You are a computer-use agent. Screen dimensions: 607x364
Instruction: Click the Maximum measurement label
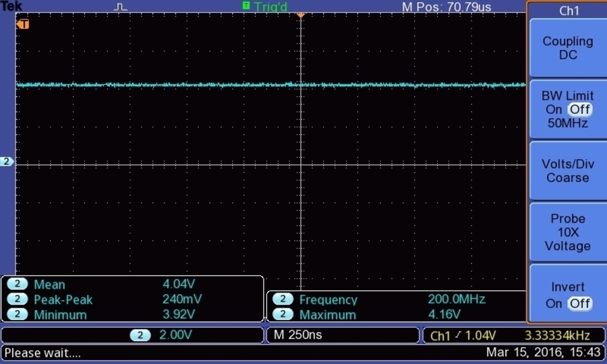point(328,315)
